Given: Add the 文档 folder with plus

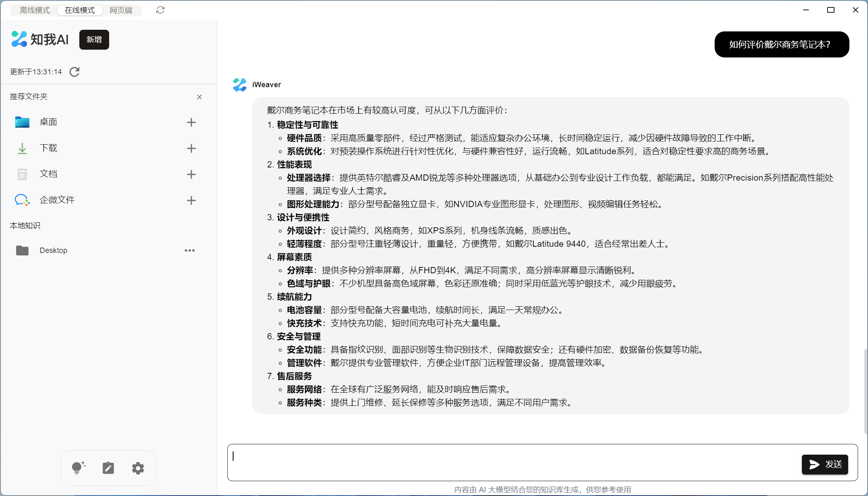Looking at the screenshot, I should [x=191, y=174].
